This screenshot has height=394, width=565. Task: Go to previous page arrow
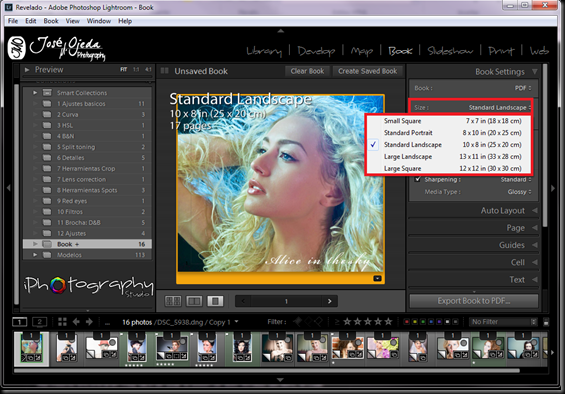(x=243, y=301)
